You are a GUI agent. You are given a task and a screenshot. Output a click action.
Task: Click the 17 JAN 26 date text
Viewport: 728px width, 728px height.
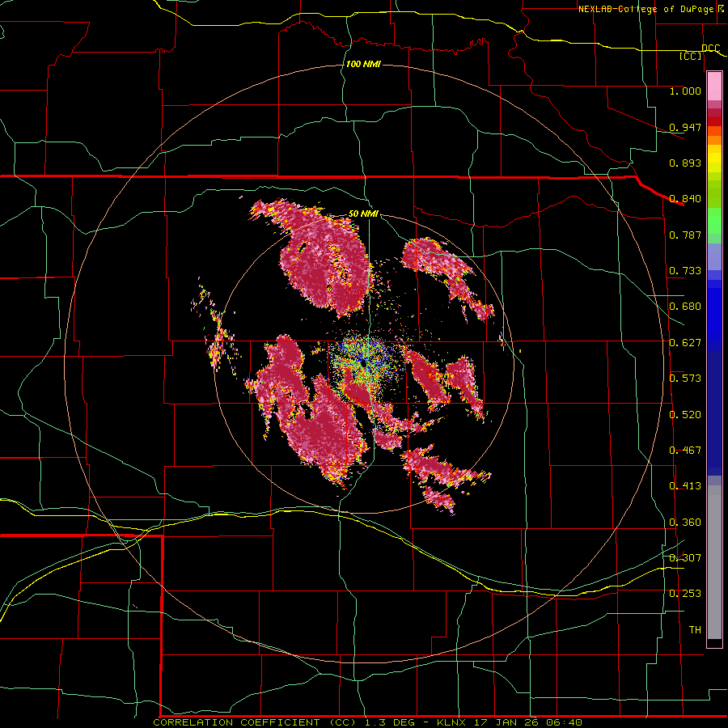[x=507, y=722]
